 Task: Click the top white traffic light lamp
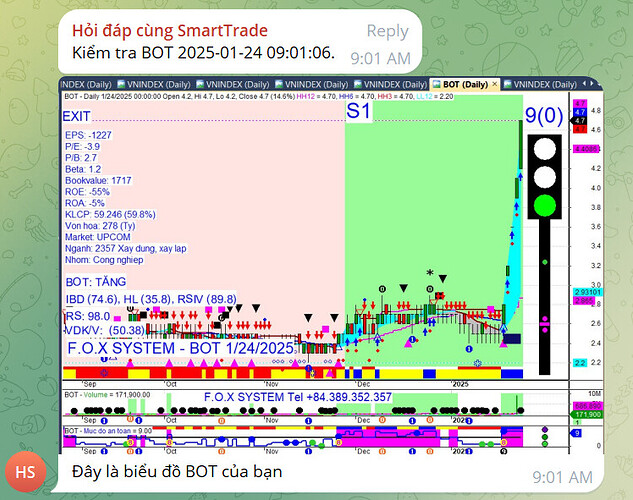tap(545, 149)
